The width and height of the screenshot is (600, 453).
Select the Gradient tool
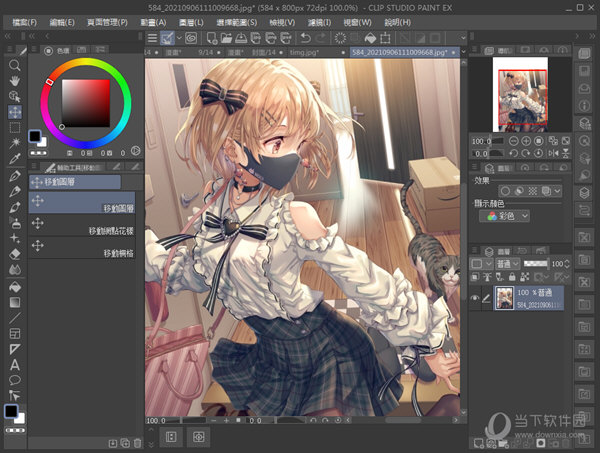click(x=15, y=302)
